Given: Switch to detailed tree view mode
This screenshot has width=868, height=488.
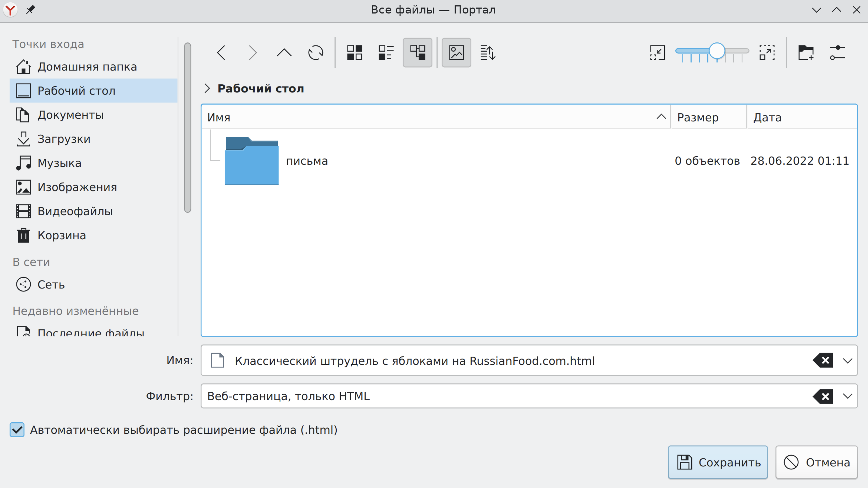Looking at the screenshot, I should [418, 53].
